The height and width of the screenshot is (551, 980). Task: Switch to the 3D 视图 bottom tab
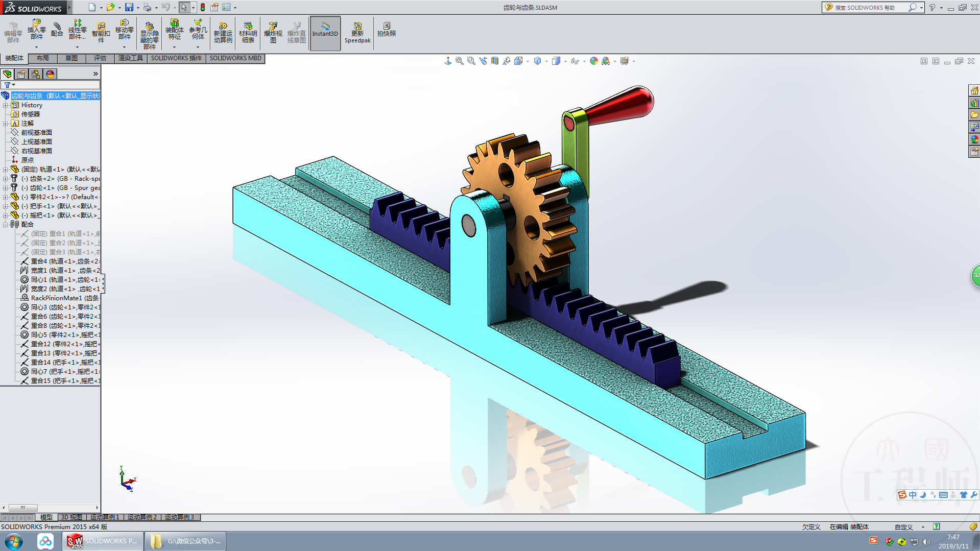tap(71, 517)
